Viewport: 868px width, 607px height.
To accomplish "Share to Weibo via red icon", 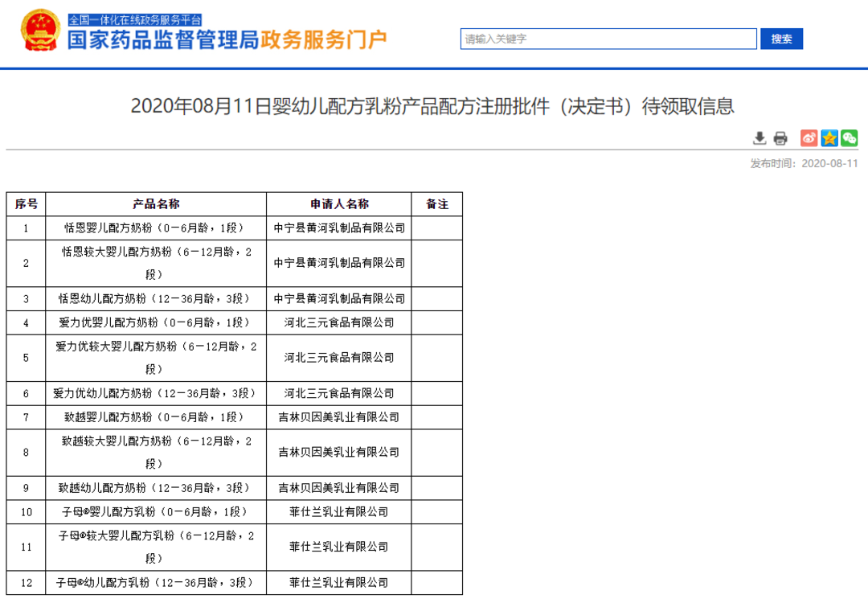I will click(x=809, y=138).
